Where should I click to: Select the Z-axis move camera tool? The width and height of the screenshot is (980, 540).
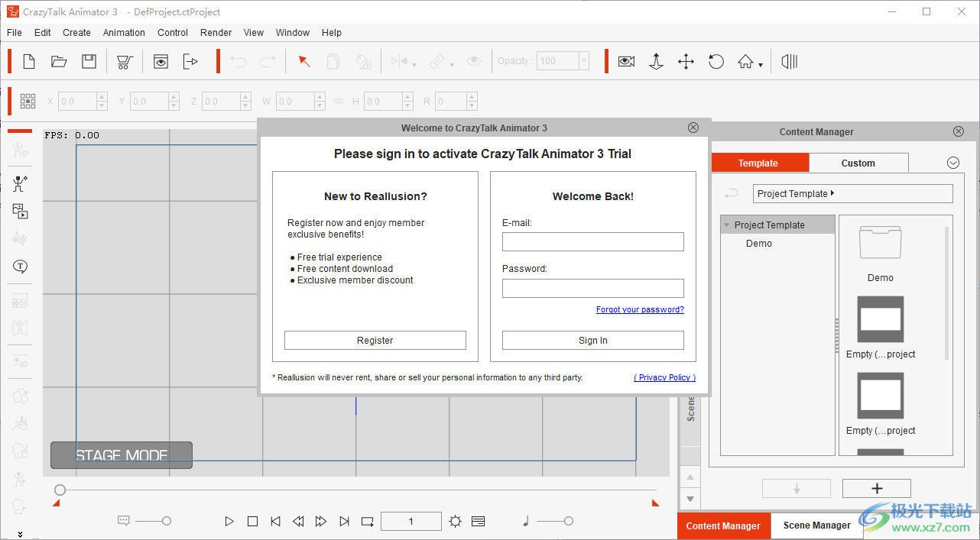pyautogui.click(x=656, y=62)
